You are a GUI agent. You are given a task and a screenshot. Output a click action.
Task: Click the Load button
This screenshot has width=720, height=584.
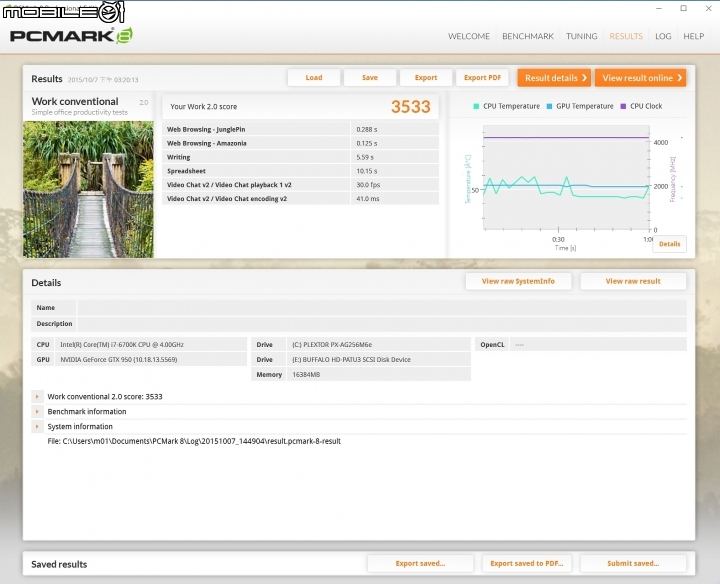coord(314,78)
